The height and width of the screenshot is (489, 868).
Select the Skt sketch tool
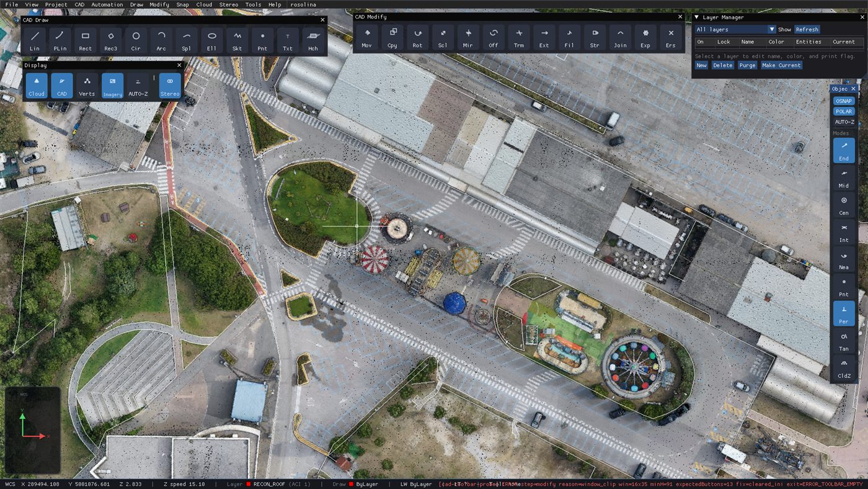click(x=237, y=40)
